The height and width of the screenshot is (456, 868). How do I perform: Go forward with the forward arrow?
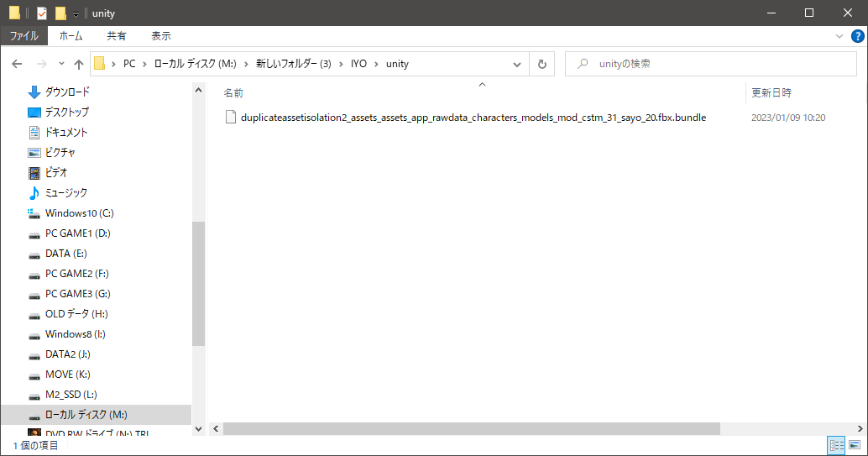(x=41, y=64)
